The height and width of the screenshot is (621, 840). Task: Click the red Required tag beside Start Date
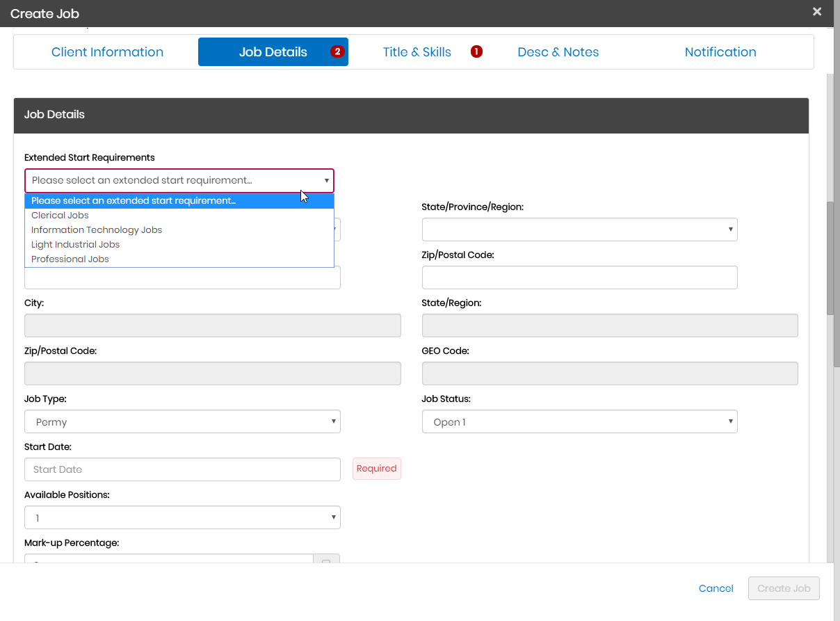coord(376,469)
